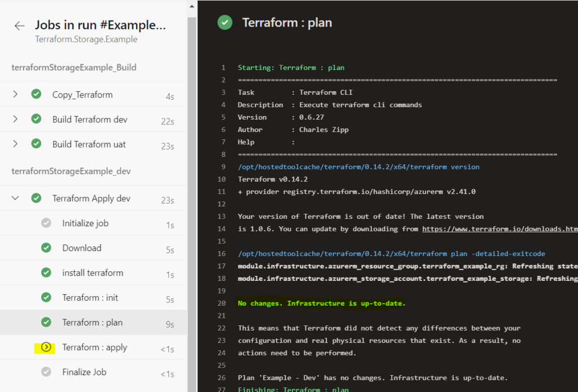The image size is (578, 392).
Task: Click the 9s duration of Terraform : plan
Action: [x=169, y=324]
